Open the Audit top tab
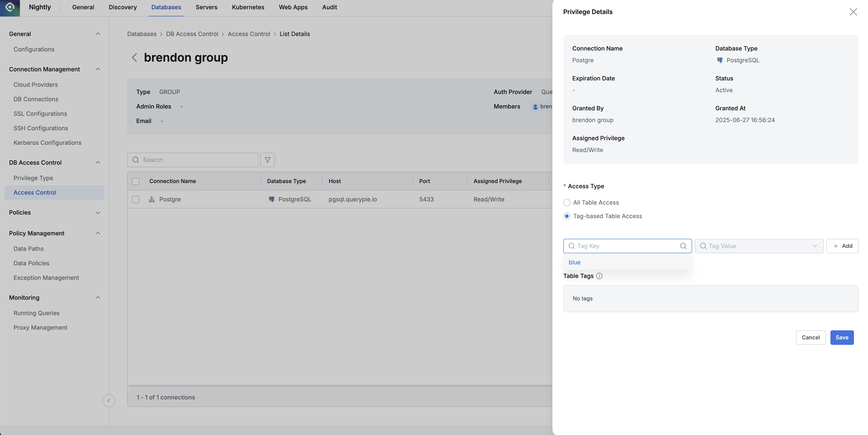Image resolution: width=868 pixels, height=435 pixels. pos(329,7)
